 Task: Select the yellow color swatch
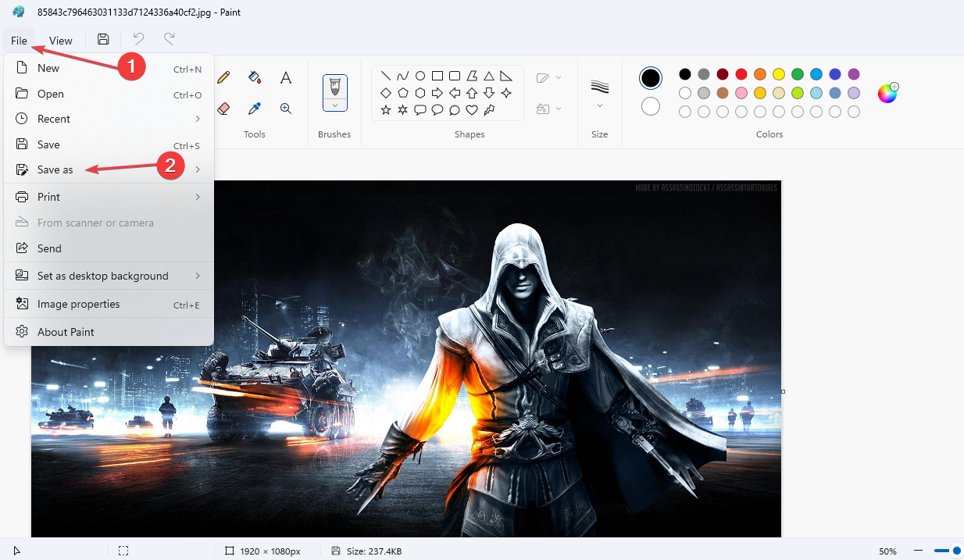(779, 74)
